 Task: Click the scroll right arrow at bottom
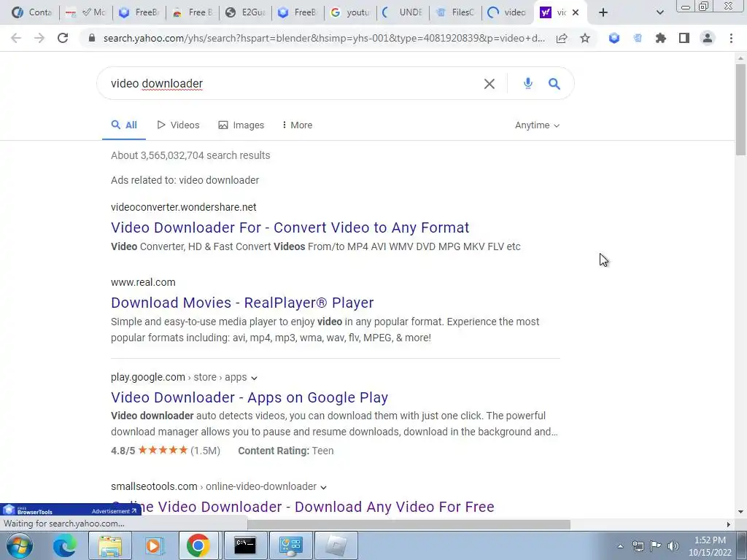[728, 524]
